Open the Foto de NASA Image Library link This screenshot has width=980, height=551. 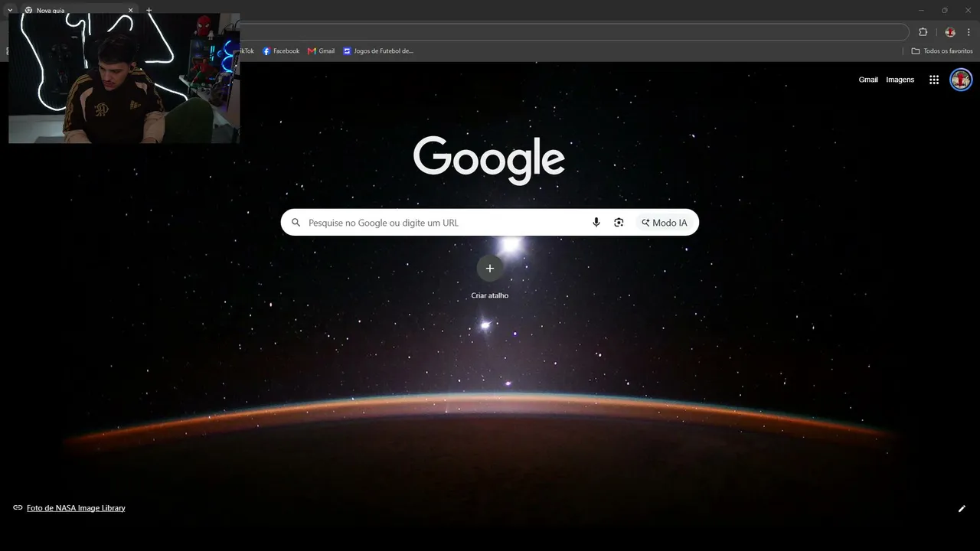76,508
